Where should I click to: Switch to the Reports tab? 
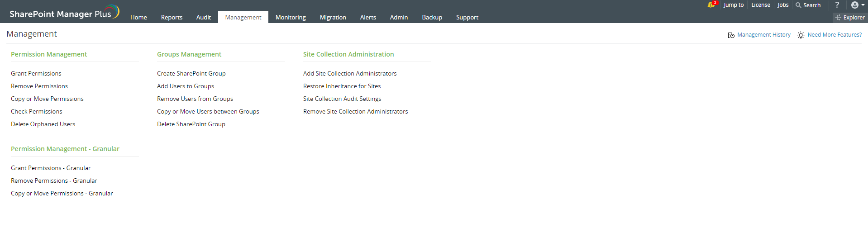pyautogui.click(x=172, y=17)
